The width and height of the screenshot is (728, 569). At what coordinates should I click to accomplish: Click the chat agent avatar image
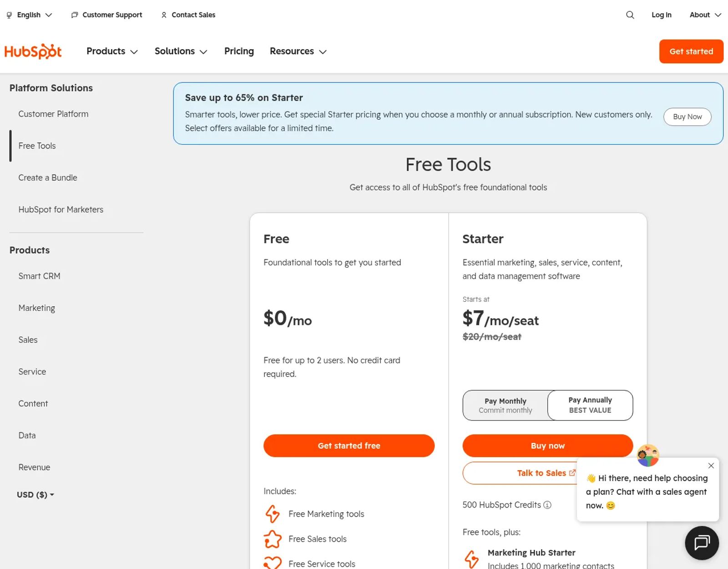coord(648,455)
